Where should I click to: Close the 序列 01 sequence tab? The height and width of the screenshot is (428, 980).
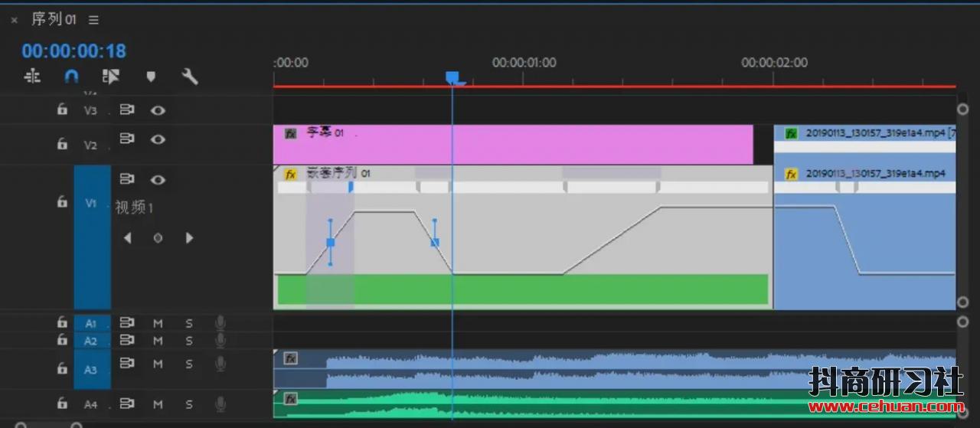[x=14, y=20]
